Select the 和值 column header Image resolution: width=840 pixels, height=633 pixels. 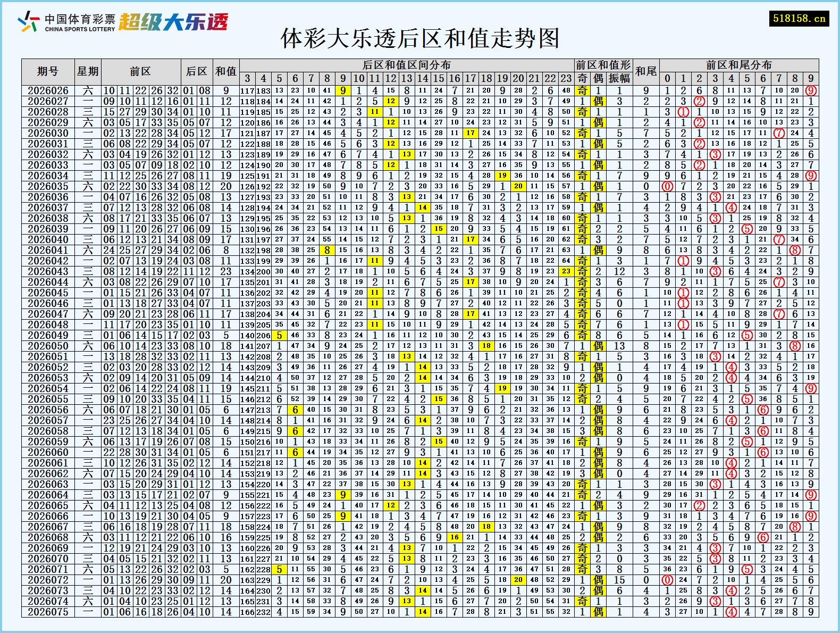(226, 71)
